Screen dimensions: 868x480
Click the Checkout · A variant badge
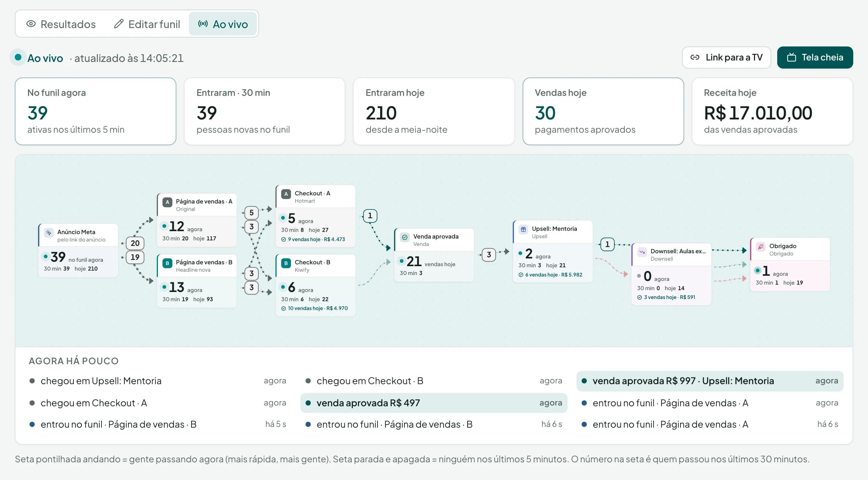[x=286, y=194]
